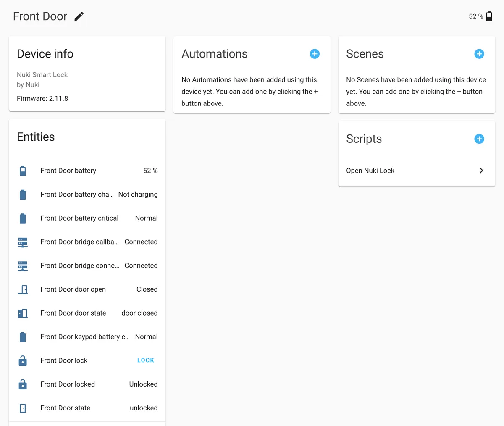Click the Front Door door state icon

point(23,313)
